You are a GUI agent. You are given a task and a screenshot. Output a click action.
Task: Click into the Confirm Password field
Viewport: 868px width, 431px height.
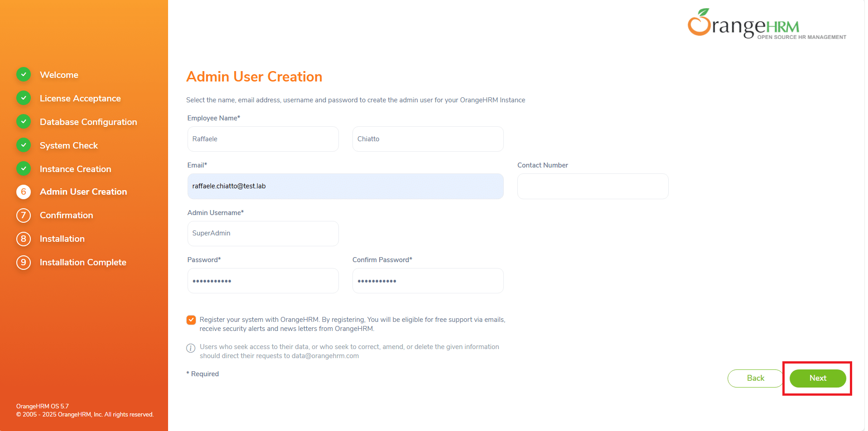pyautogui.click(x=428, y=281)
